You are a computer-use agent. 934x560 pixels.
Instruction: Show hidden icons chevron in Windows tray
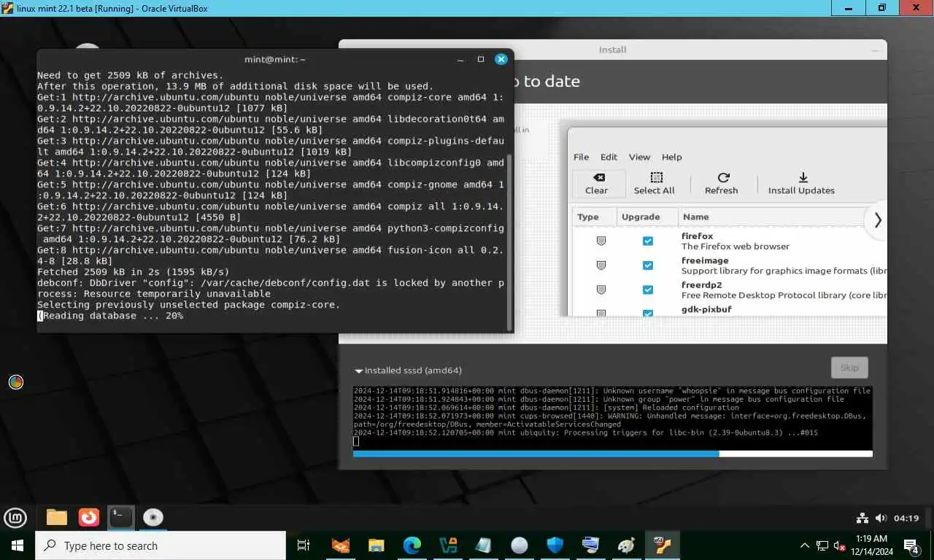pyautogui.click(x=805, y=545)
